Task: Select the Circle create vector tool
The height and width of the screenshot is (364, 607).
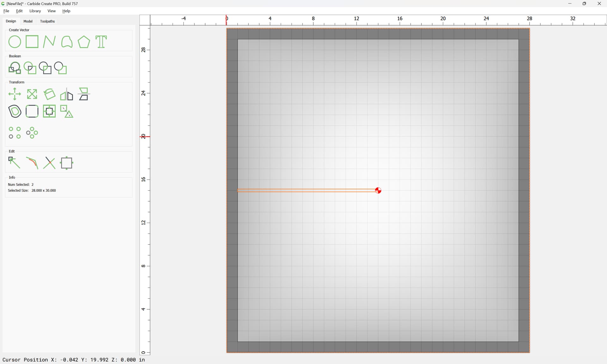Action: point(15,42)
